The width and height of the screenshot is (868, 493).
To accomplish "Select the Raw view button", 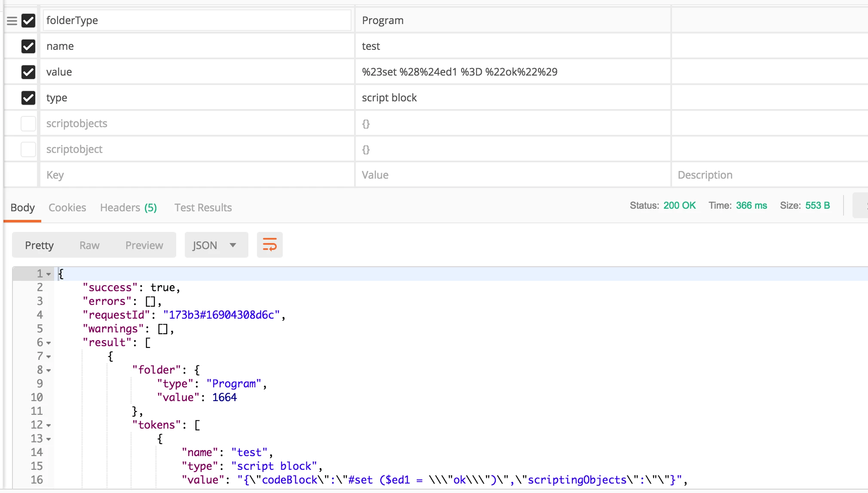I will (89, 245).
